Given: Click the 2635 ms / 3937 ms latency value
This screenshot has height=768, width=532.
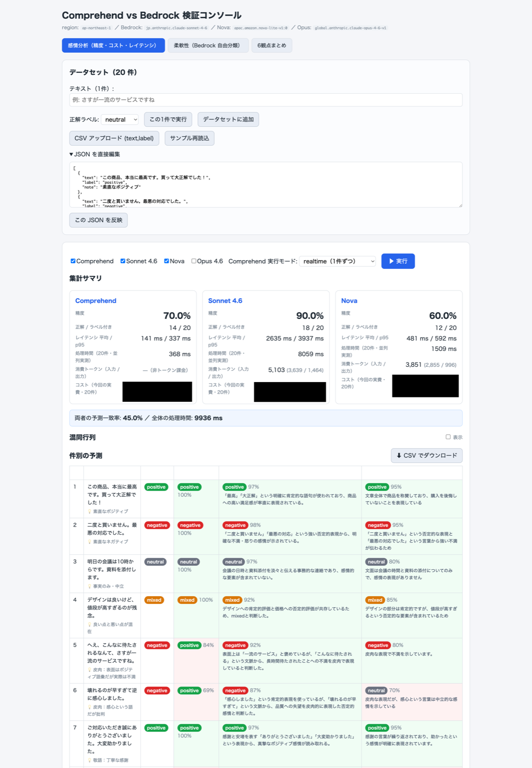Looking at the screenshot, I should [295, 338].
